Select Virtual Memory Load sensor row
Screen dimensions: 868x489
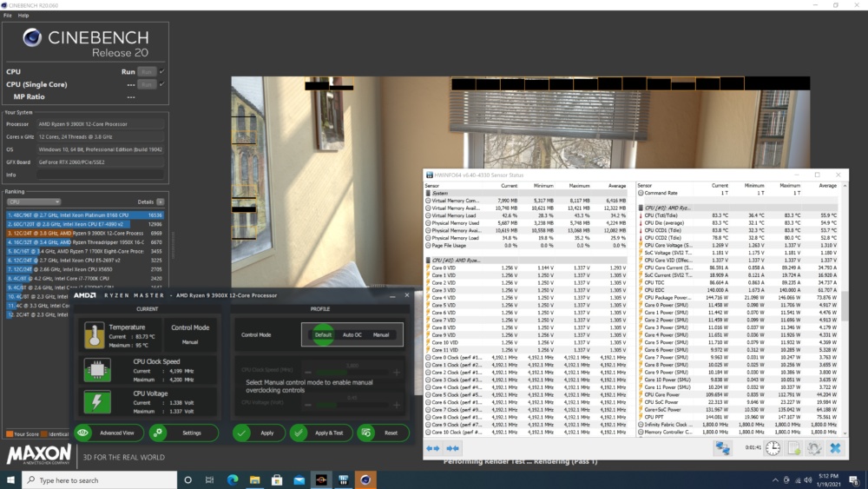point(526,215)
